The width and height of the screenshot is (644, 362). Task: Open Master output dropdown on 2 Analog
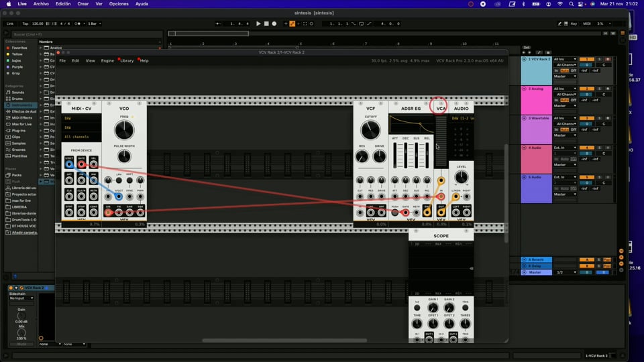[565, 106]
